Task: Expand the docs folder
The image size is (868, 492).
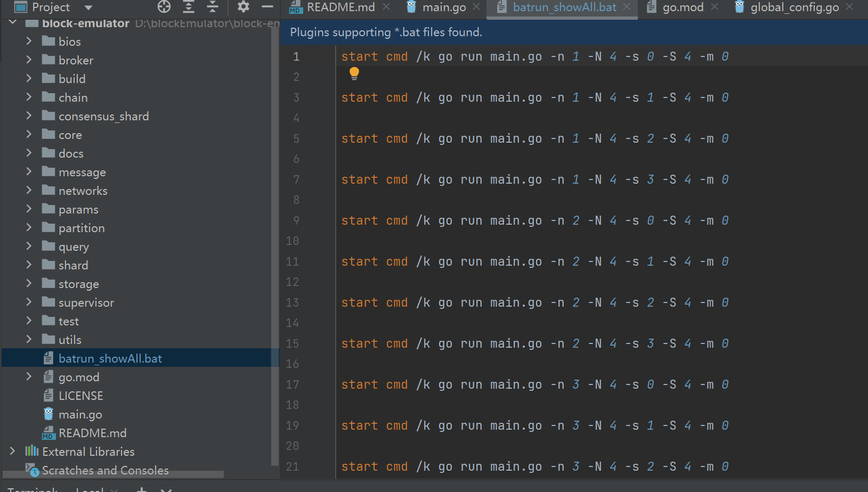Action: pos(29,153)
